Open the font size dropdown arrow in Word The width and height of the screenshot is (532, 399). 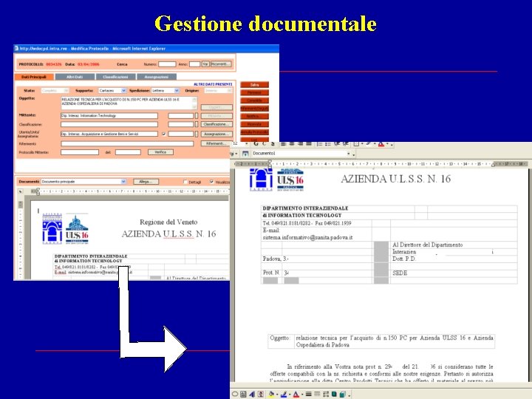(x=247, y=144)
